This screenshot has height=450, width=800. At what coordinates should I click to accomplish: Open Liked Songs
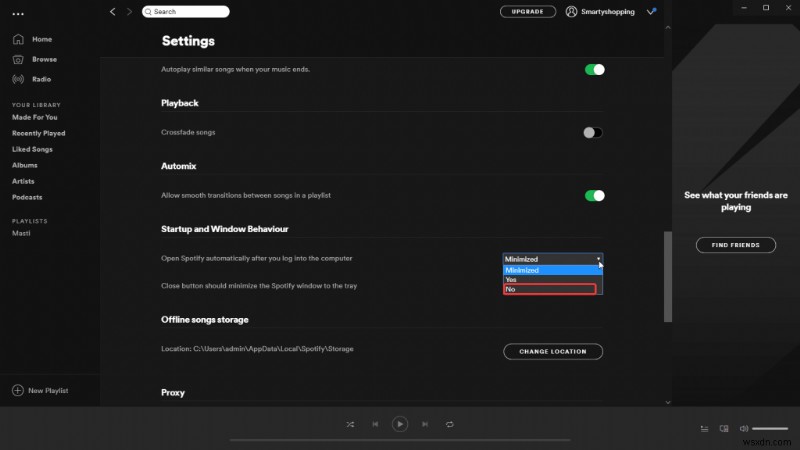(32, 149)
